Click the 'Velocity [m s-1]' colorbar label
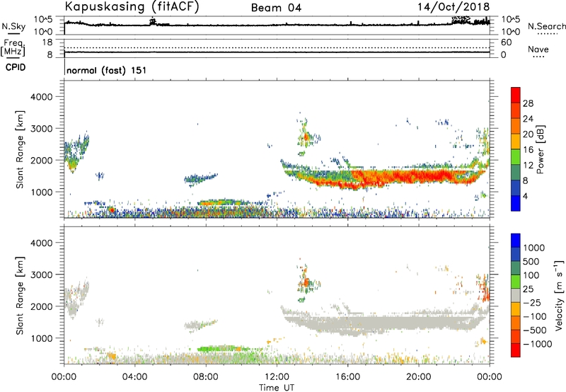Screen dimensions: 566x392 (559, 295)
